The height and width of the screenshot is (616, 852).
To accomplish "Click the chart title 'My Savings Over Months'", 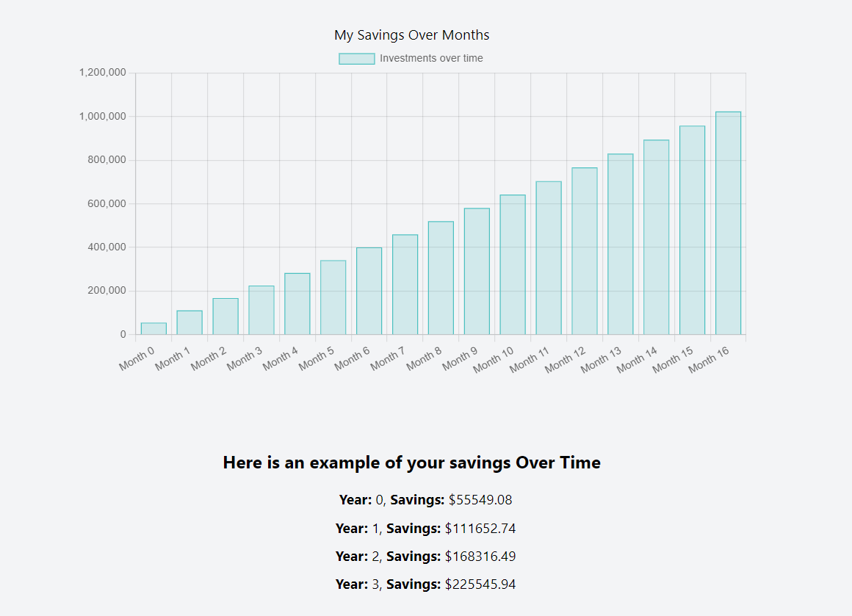I will 411,35.
